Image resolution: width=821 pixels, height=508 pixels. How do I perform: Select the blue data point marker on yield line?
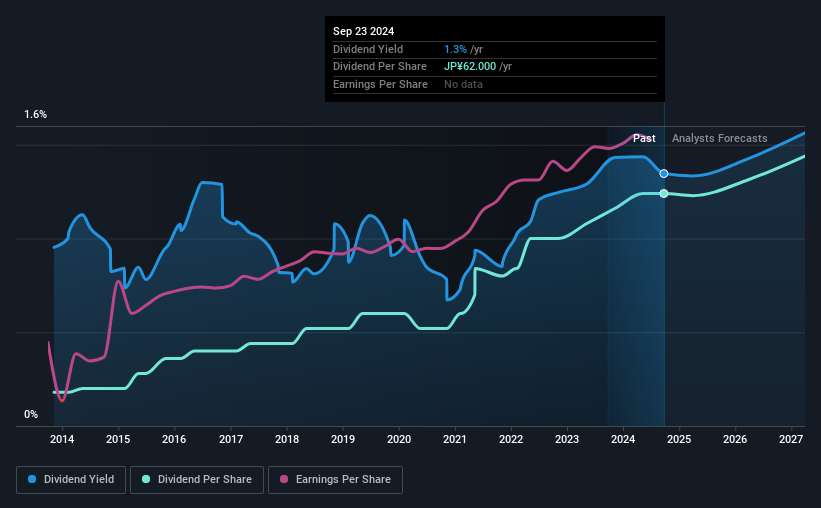tap(664, 173)
